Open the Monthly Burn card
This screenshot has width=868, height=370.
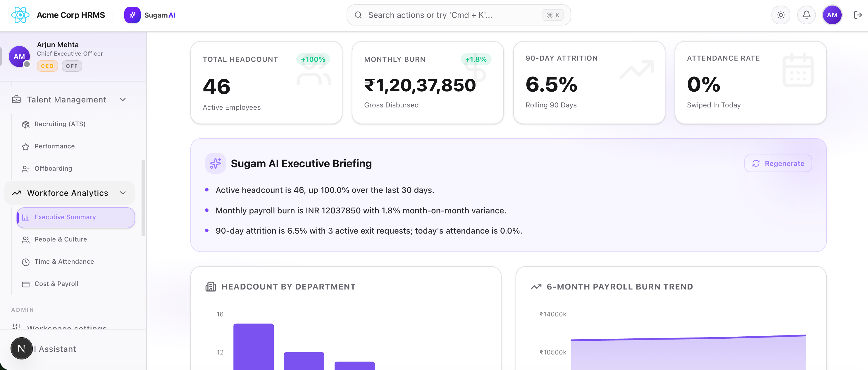click(x=428, y=82)
